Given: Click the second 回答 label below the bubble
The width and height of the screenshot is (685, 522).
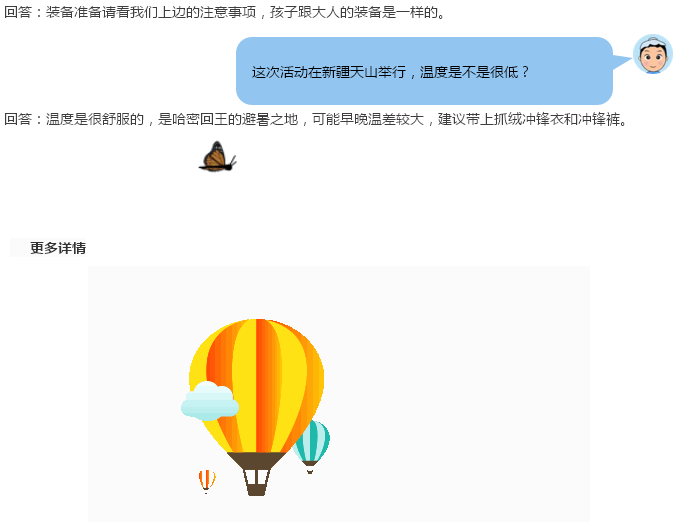Looking at the screenshot, I should pos(18,119).
